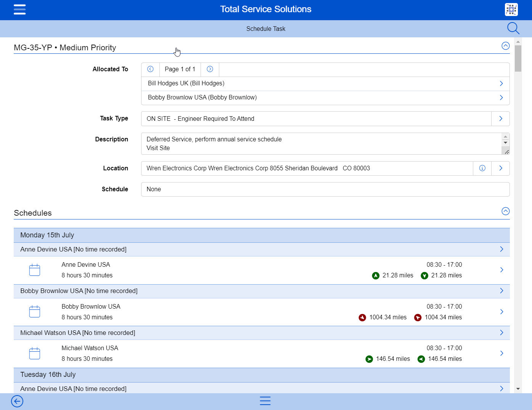Viewport: 532px width, 410px height.
Task: Nudge the Description text down with arrow
Action: coord(505,143)
